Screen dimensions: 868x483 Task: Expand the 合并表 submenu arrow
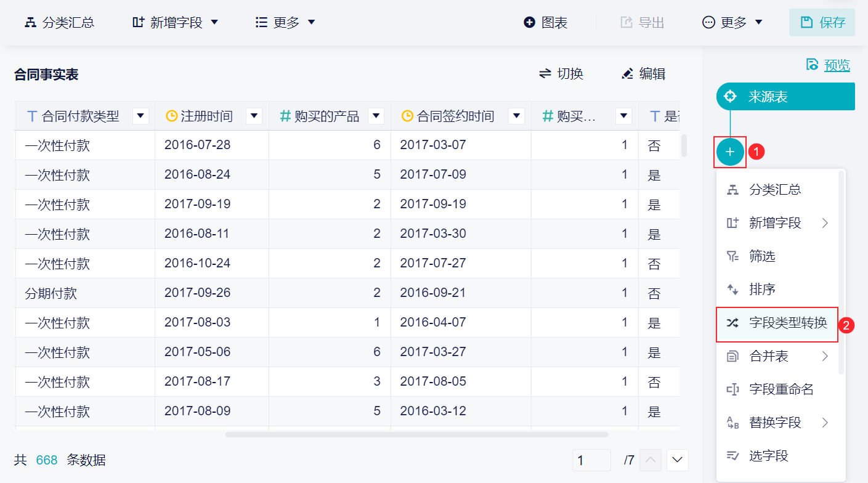click(x=825, y=356)
